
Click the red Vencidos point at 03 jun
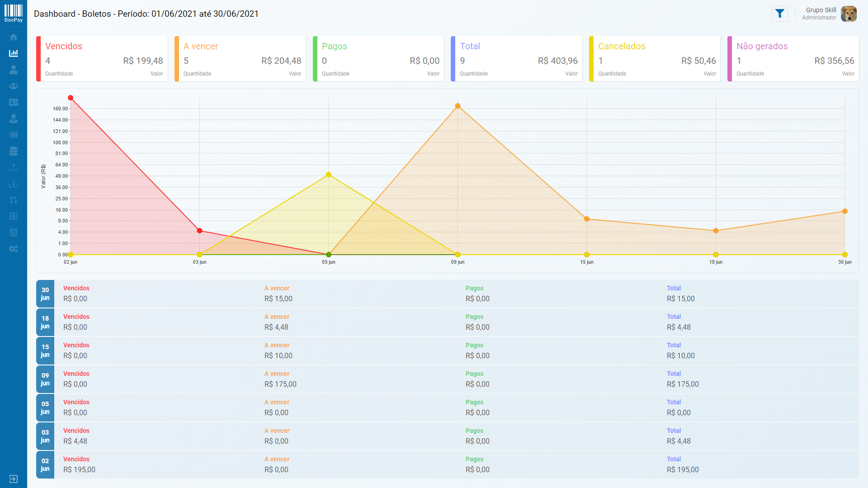pyautogui.click(x=200, y=231)
